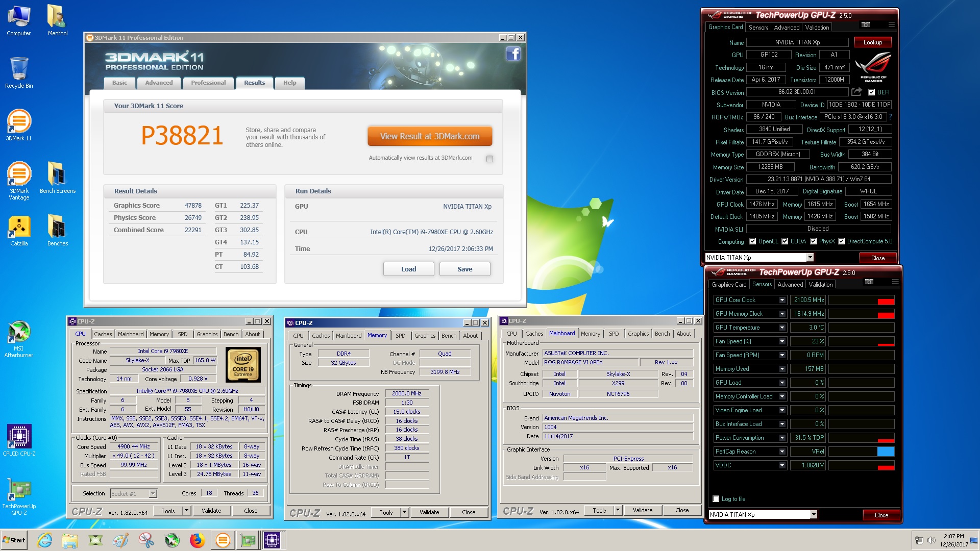This screenshot has width=980, height=551.
Task: Expand the Memory Used sensor dropdown
Action: click(782, 369)
